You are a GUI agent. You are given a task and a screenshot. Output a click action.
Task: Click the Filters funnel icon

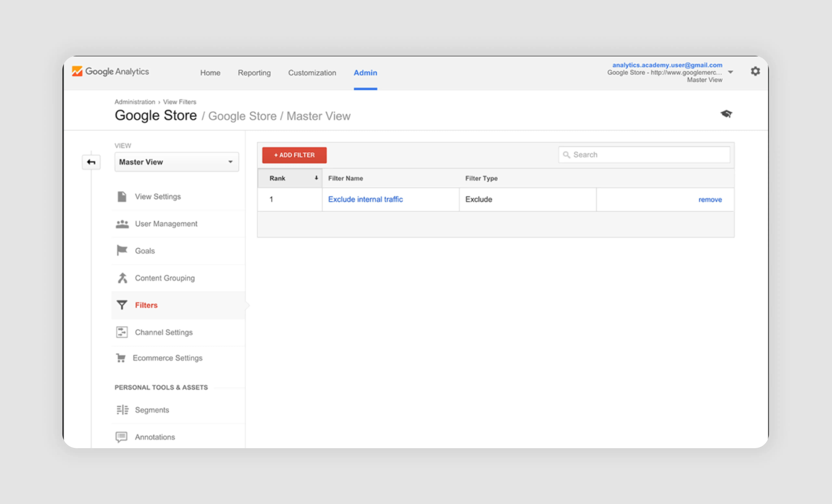pos(122,305)
